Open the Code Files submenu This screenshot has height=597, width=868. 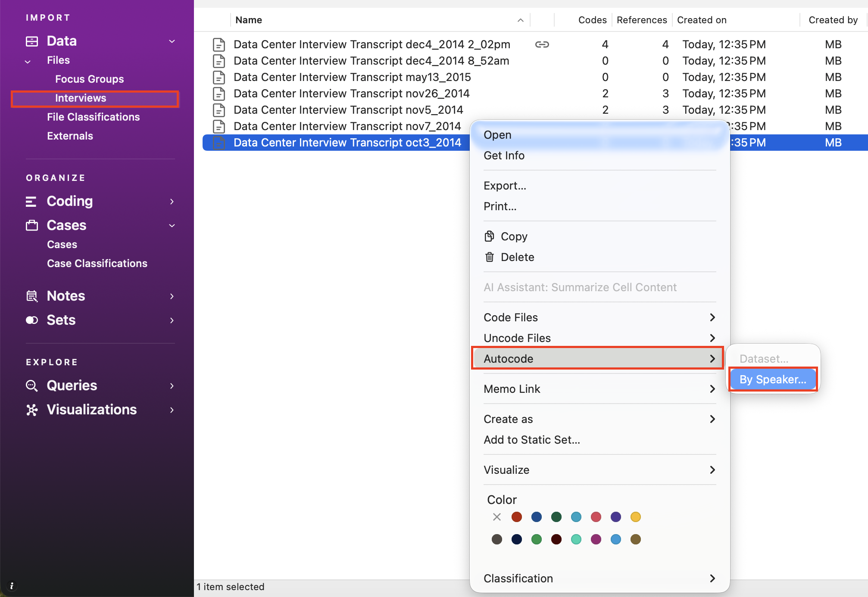click(x=599, y=317)
